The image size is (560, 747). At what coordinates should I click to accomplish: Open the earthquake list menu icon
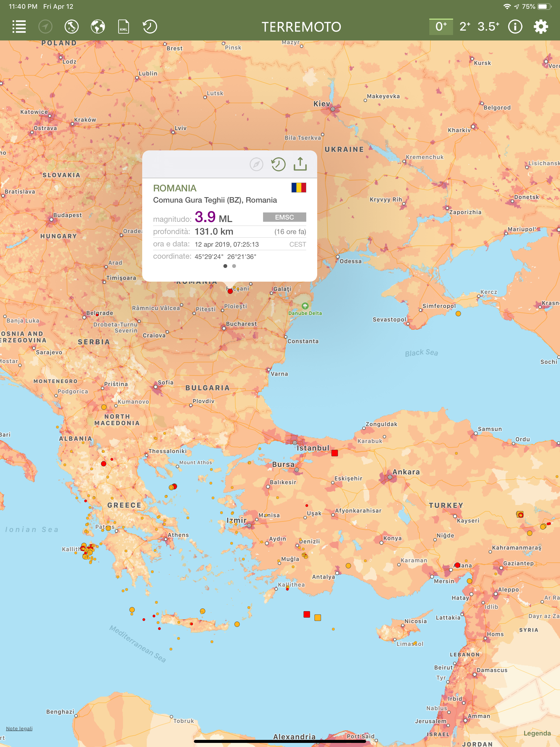19,27
